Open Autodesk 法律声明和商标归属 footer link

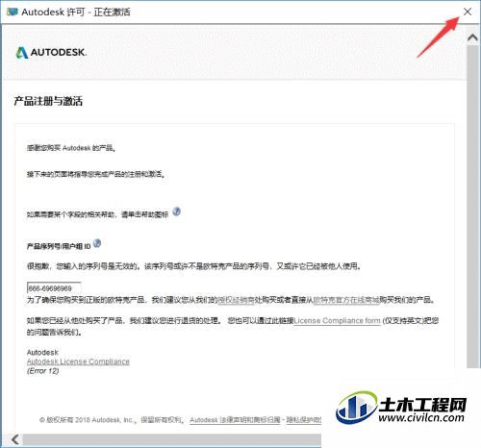click(x=235, y=420)
